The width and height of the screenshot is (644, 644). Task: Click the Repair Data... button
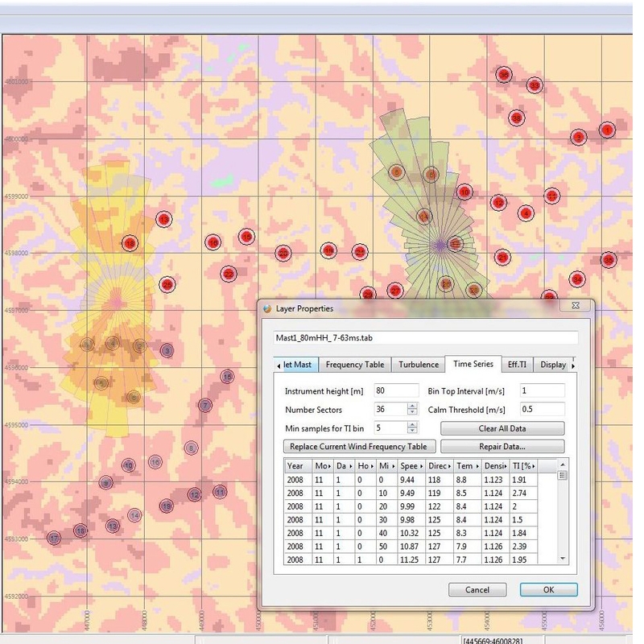(502, 447)
